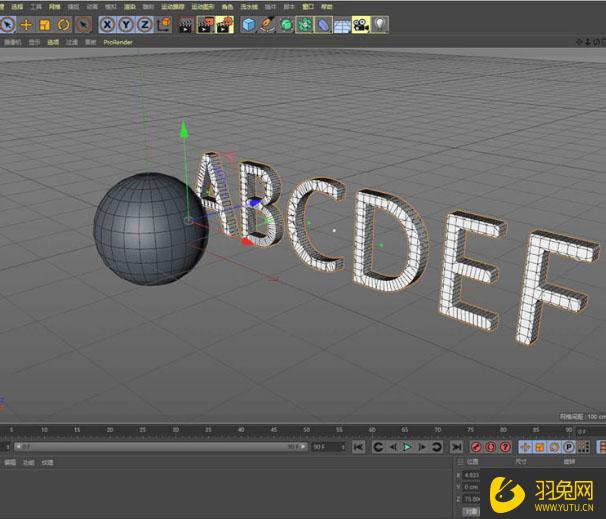Viewport: 606px width, 519px height.
Task: Click the red X-axis handle
Action: point(247,242)
